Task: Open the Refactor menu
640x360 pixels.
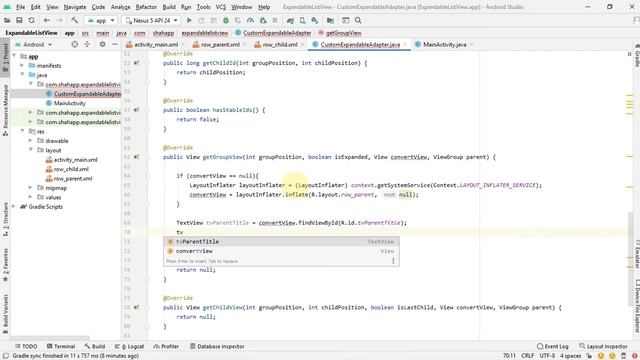Action: click(146, 7)
